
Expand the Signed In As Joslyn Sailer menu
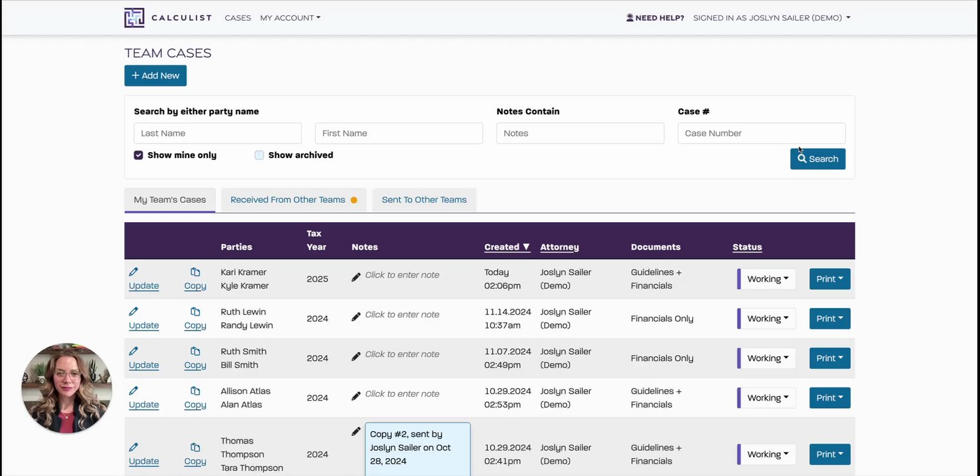tap(772, 18)
